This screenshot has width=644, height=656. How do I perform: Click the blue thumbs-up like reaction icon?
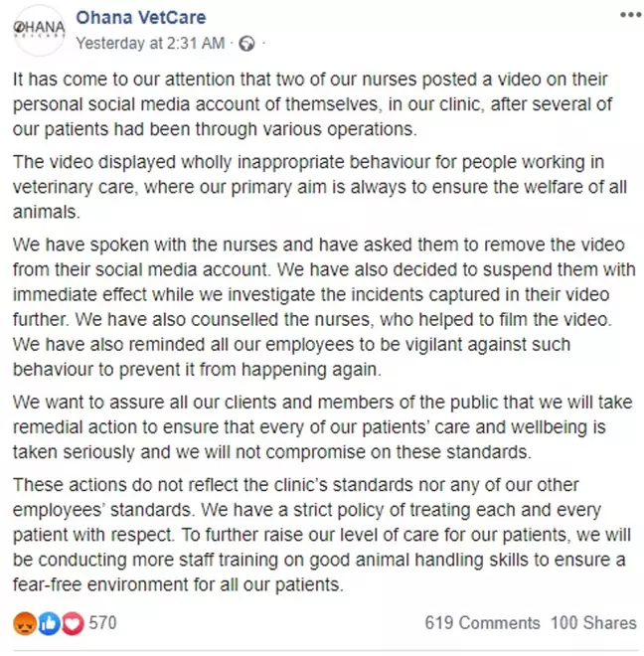pyautogui.click(x=48, y=623)
